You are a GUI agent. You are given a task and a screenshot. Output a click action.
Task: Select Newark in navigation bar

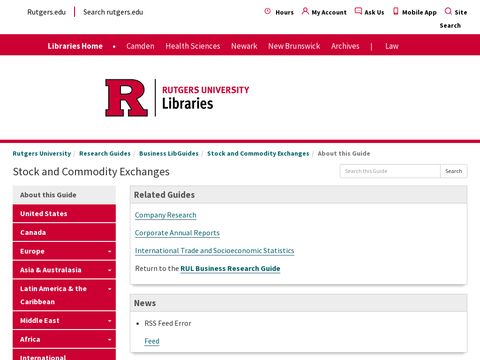tap(244, 46)
